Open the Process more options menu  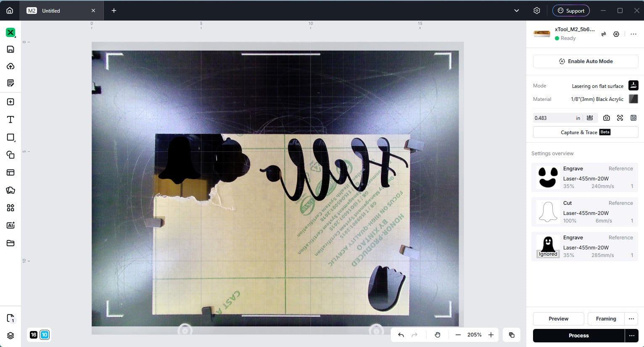click(x=631, y=336)
